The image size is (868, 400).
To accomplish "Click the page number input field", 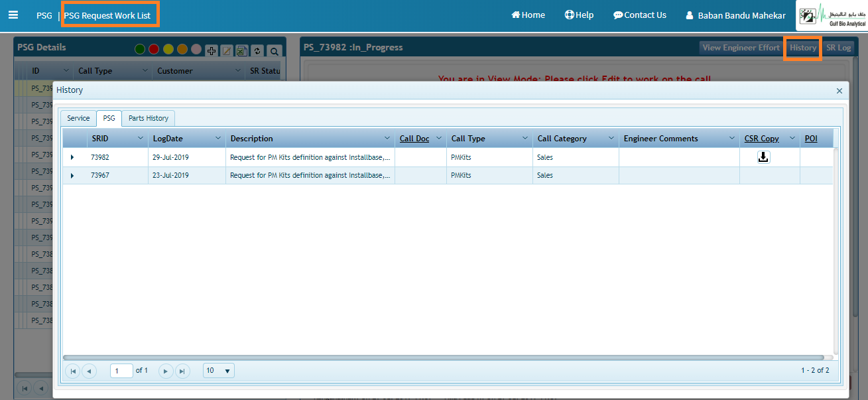I will 122,371.
